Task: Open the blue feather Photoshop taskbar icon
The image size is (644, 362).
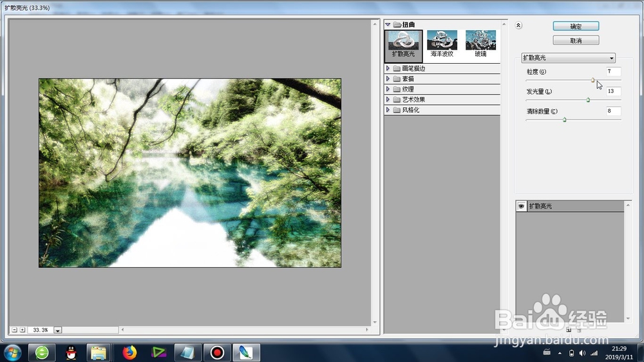Action: pyautogui.click(x=246, y=352)
